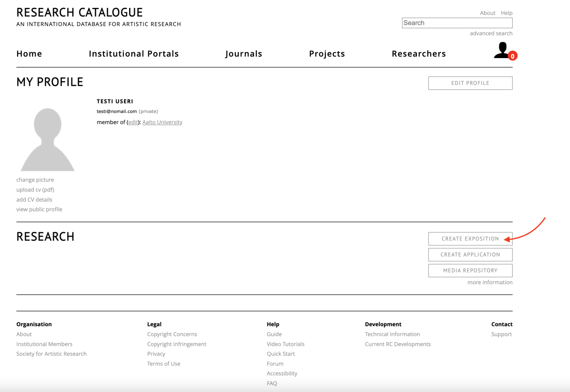Click the Edit Profile button
Viewport: 570px width, 392px height.
tap(470, 83)
